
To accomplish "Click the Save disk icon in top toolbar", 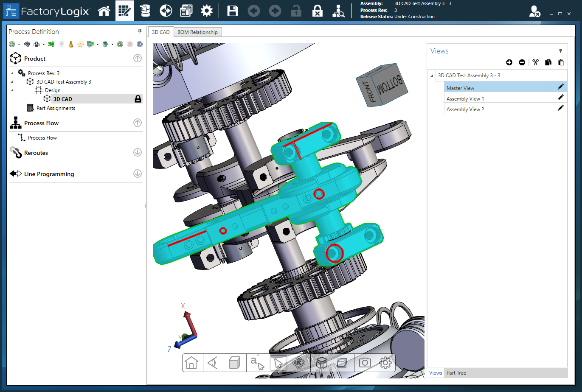I will 233,11.
